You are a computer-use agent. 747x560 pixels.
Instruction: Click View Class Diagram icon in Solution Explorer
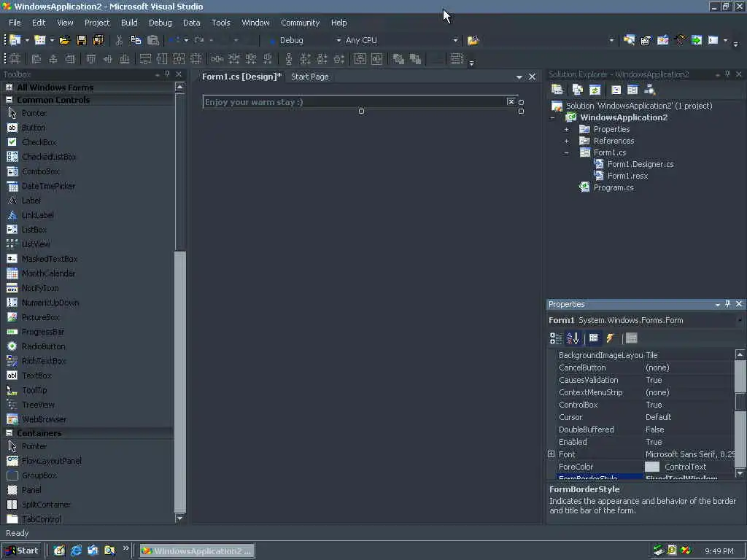[x=650, y=90]
